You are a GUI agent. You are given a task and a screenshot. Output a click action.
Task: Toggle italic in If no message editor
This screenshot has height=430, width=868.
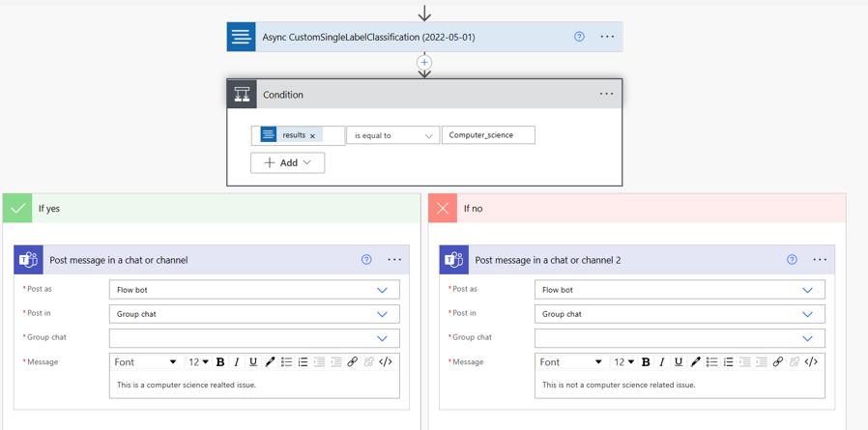[x=661, y=362]
